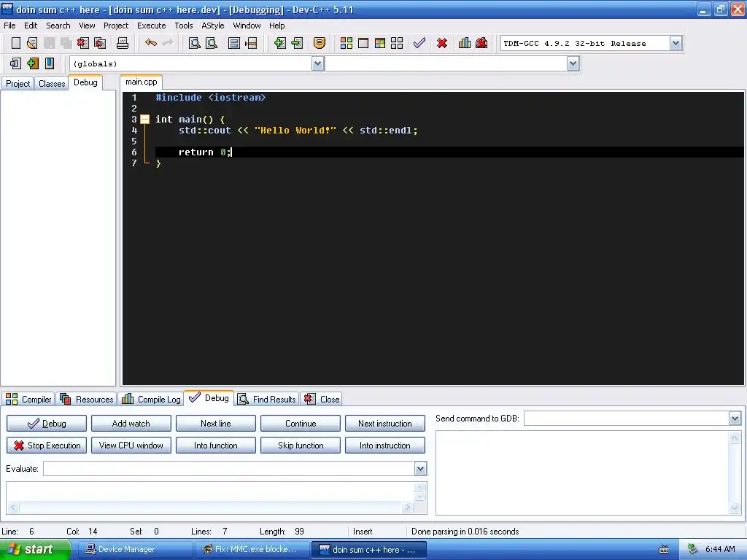Screen dimensions: 747x560
Task: Click the Add watch button
Action: tap(131, 424)
